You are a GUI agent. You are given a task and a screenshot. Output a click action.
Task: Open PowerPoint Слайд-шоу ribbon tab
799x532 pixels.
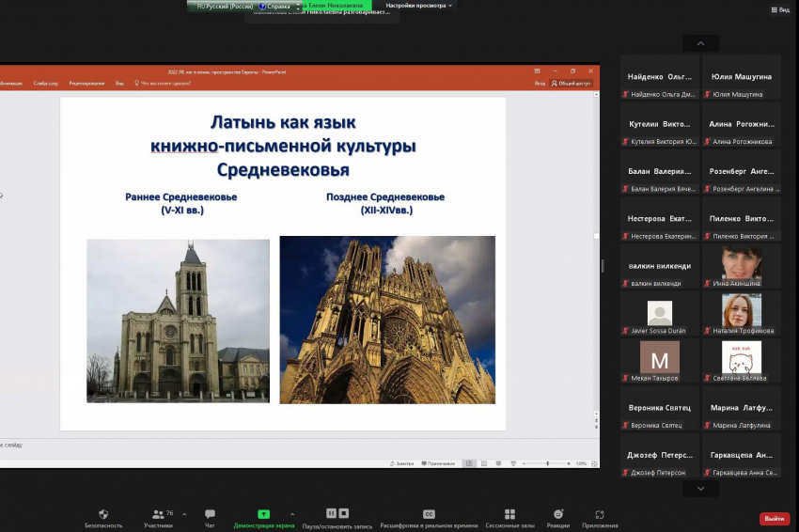[46, 84]
